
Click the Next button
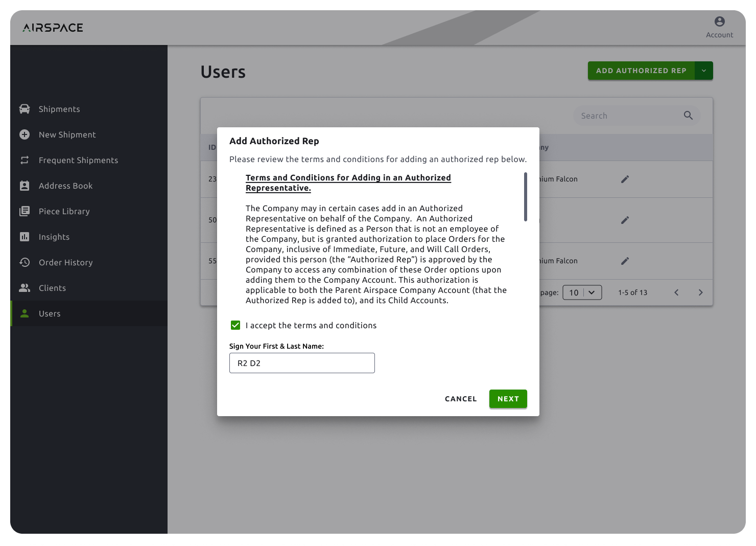(x=508, y=399)
